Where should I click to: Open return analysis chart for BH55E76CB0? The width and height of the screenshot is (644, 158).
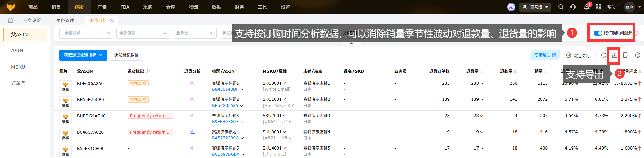pos(192,99)
